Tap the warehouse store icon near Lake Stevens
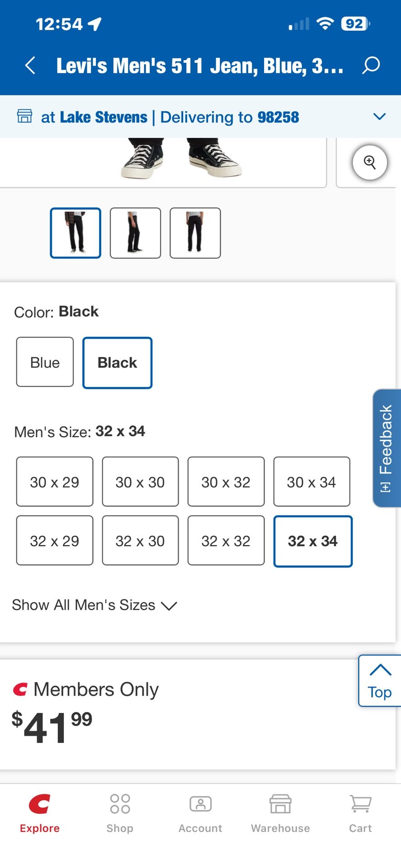The height and width of the screenshot is (868, 401). [24, 116]
